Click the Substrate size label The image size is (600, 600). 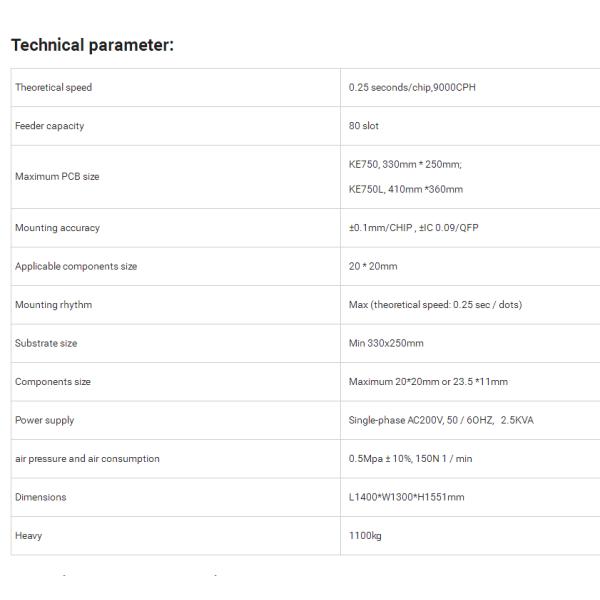46,343
